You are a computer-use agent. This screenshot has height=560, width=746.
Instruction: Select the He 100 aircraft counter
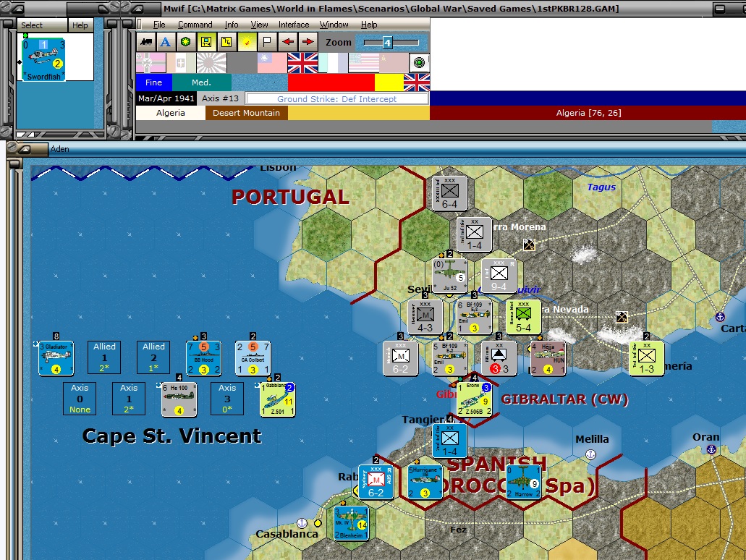(179, 399)
